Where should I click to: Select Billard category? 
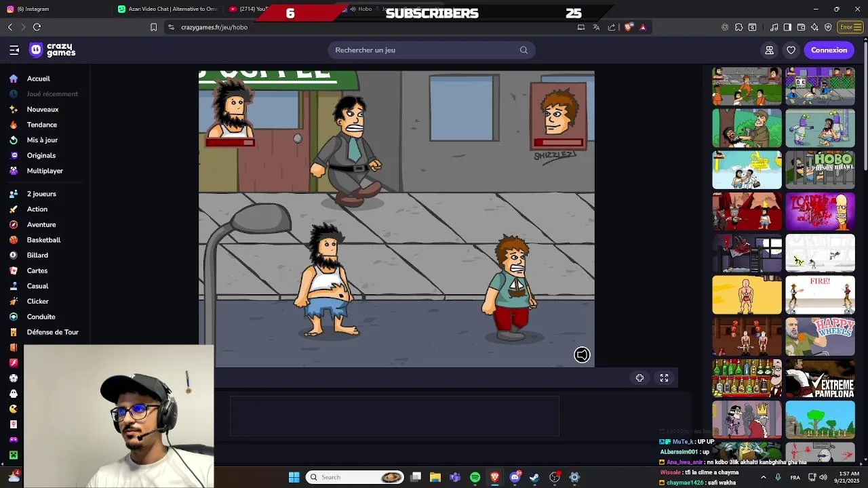coord(37,256)
